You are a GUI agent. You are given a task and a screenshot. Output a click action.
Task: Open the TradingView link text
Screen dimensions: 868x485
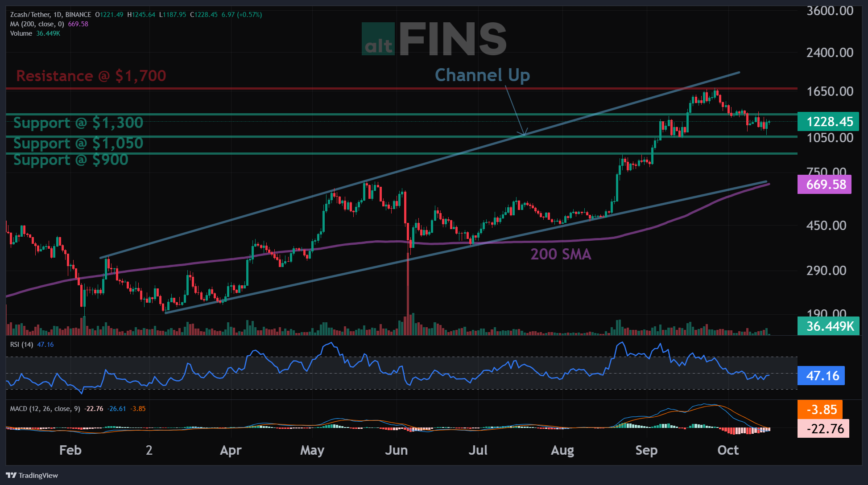38,475
